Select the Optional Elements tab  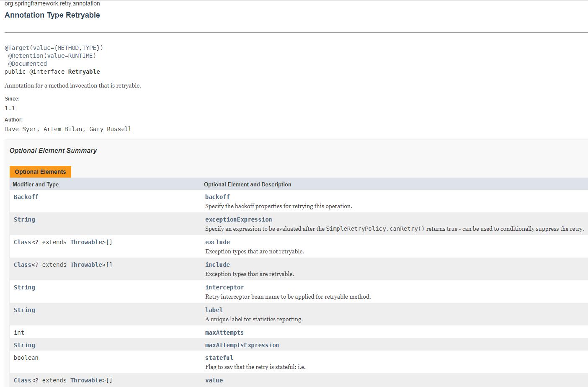tap(40, 171)
